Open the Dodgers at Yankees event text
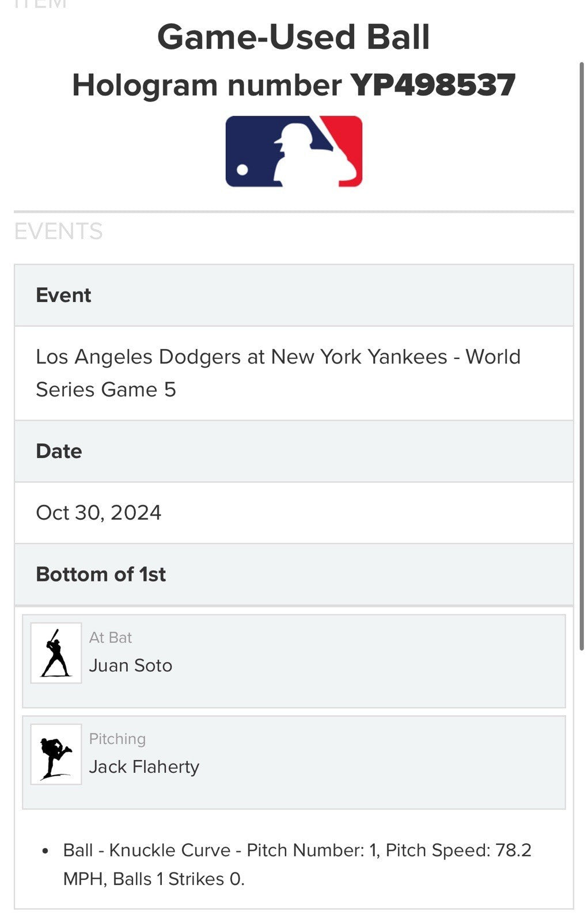 point(278,373)
